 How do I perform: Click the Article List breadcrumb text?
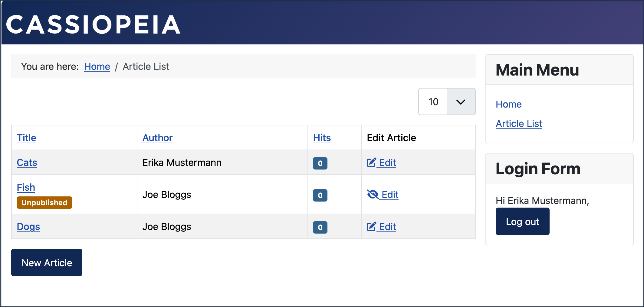pyautogui.click(x=146, y=66)
